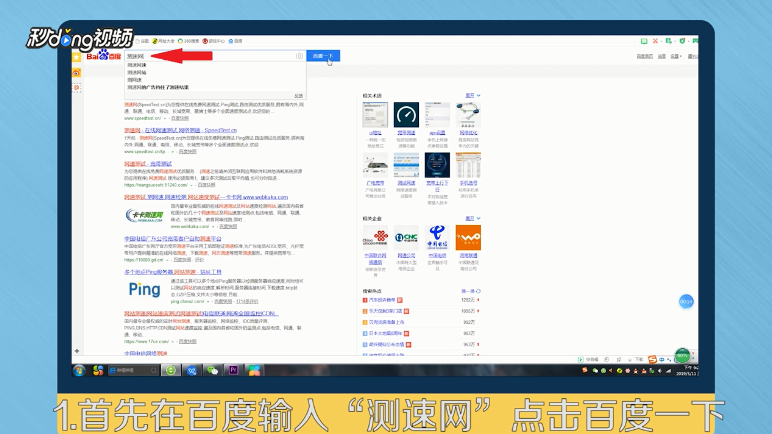This screenshot has height=434, width=772.
Task: Go home via the Baidu logo
Action: [103, 56]
